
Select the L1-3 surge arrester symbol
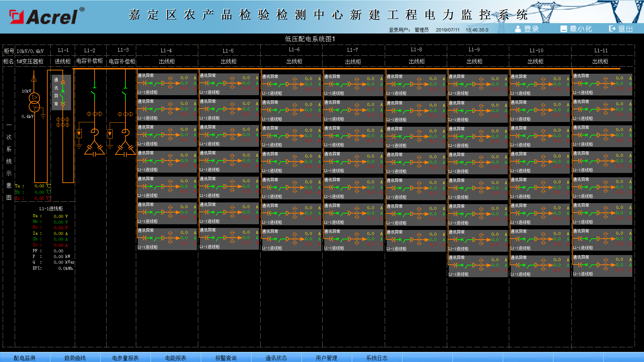pos(110,134)
